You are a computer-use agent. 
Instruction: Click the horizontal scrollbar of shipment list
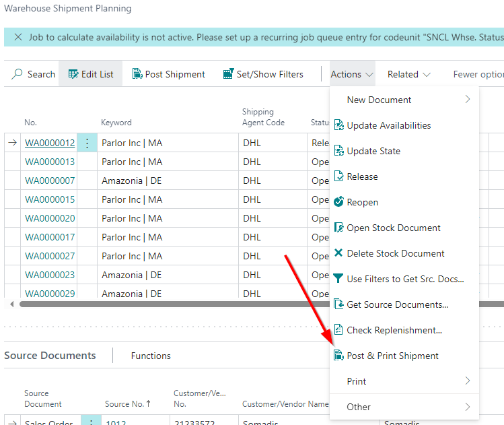(168, 304)
